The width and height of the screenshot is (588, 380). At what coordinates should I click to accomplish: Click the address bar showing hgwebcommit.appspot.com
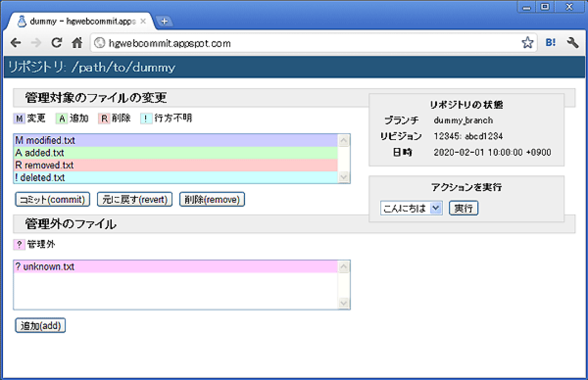314,43
